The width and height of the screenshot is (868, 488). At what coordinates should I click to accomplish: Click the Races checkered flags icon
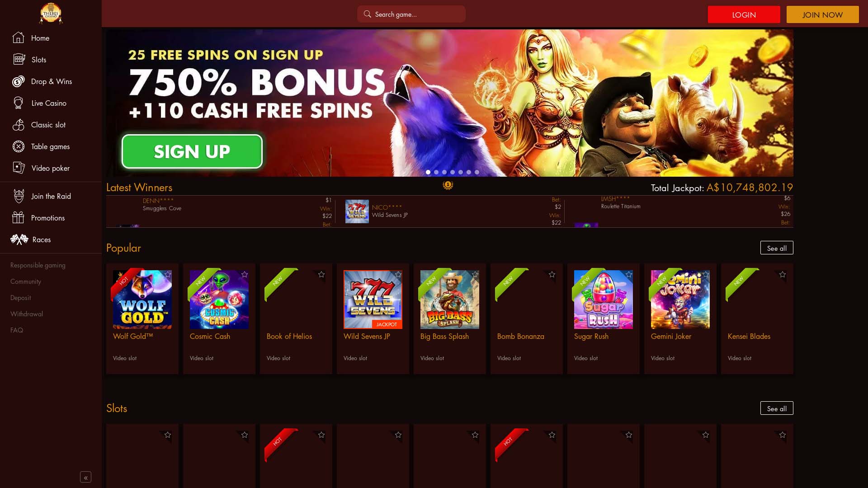click(19, 239)
